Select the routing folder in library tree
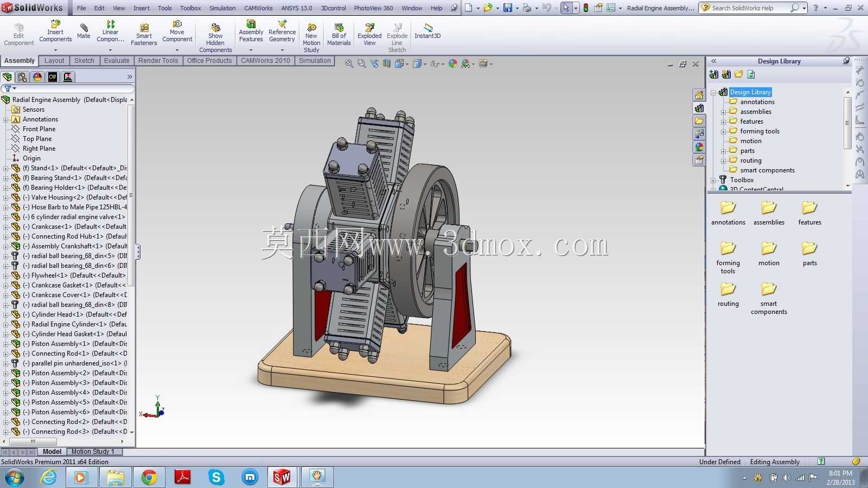Image resolution: width=868 pixels, height=488 pixels. click(751, 160)
